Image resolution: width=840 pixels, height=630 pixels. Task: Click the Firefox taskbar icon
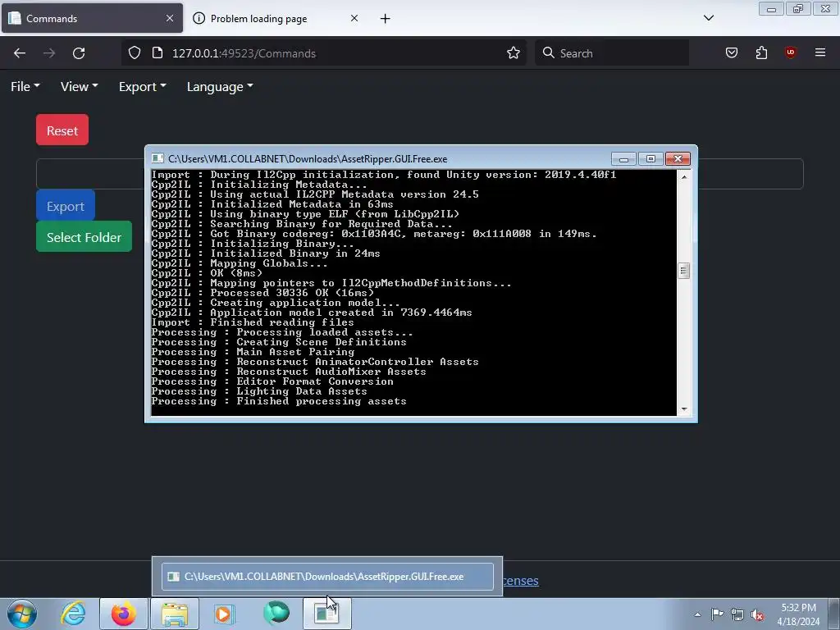123,614
